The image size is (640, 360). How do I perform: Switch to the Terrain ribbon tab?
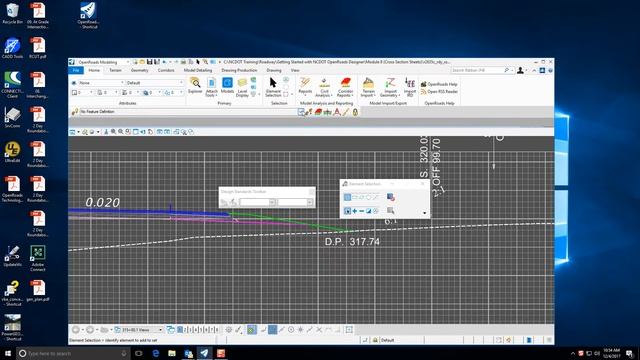(115, 71)
